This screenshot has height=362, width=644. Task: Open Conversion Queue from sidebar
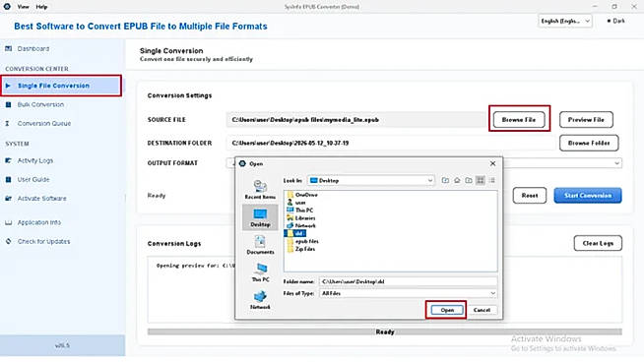(x=44, y=124)
